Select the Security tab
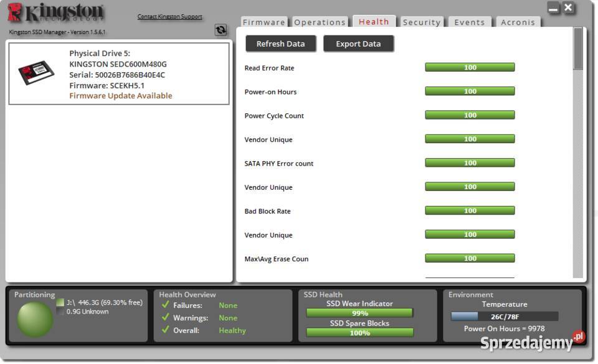Image resolution: width=598 pixels, height=364 pixels. tap(421, 22)
